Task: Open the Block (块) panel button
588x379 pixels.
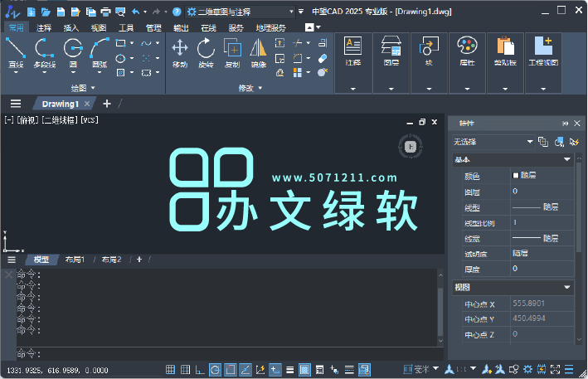Action: pyautogui.click(x=429, y=62)
